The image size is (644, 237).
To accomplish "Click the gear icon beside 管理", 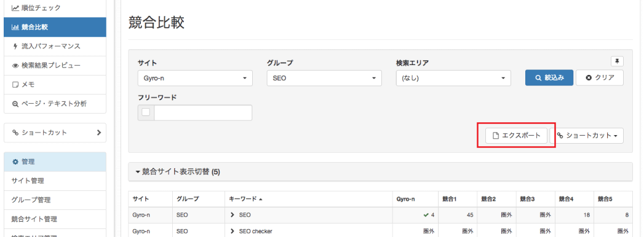I will pos(15,161).
